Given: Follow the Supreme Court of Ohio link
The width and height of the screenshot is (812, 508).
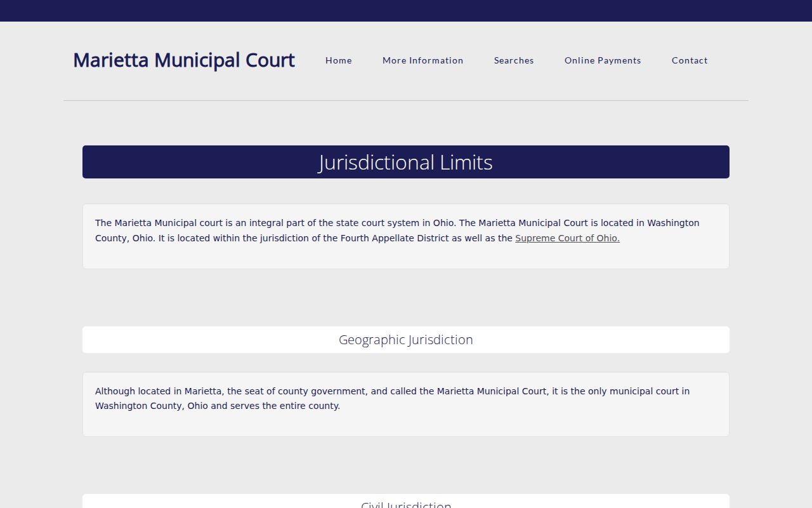Looking at the screenshot, I should coord(567,238).
